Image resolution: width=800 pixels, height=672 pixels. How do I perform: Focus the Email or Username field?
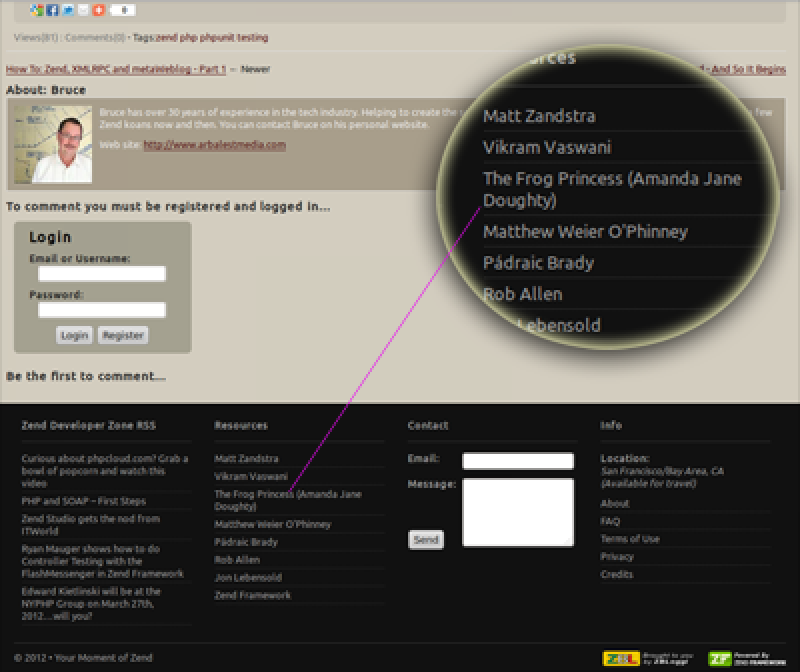point(102,274)
